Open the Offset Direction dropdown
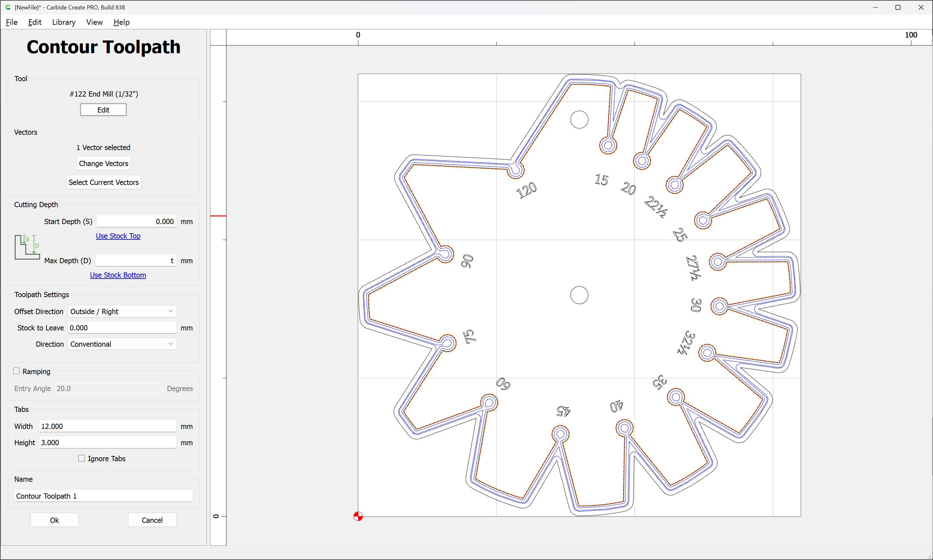Image resolution: width=933 pixels, height=560 pixels. coord(122,311)
